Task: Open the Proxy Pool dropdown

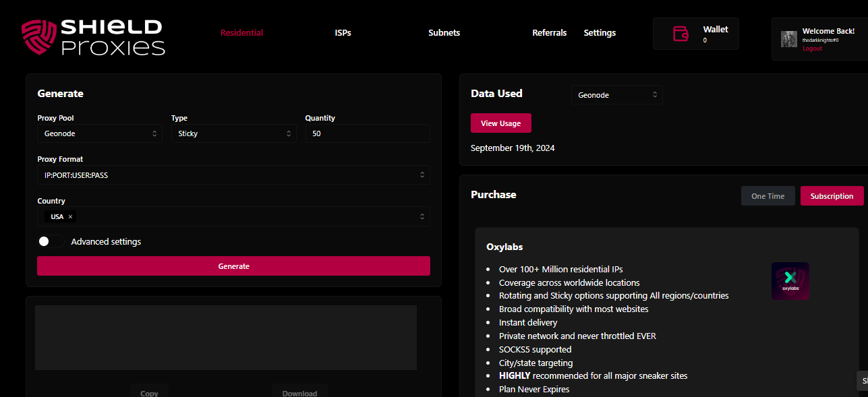Action: coord(99,133)
